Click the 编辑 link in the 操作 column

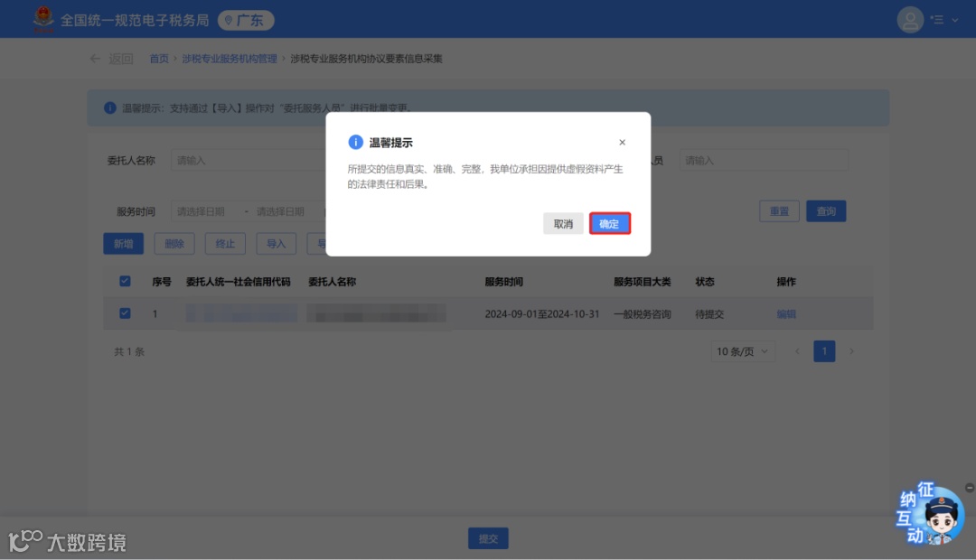point(785,313)
